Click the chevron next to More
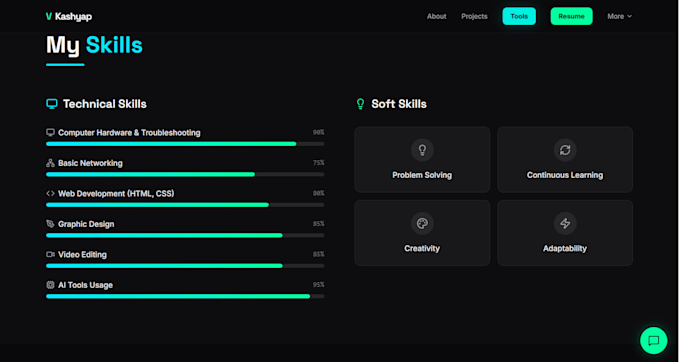680x362 pixels. pyautogui.click(x=629, y=16)
